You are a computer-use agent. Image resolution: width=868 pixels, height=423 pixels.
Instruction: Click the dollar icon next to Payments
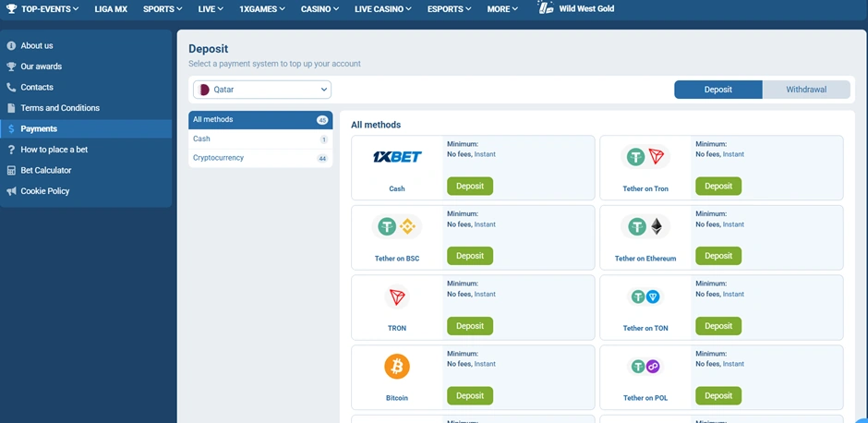[x=11, y=128]
